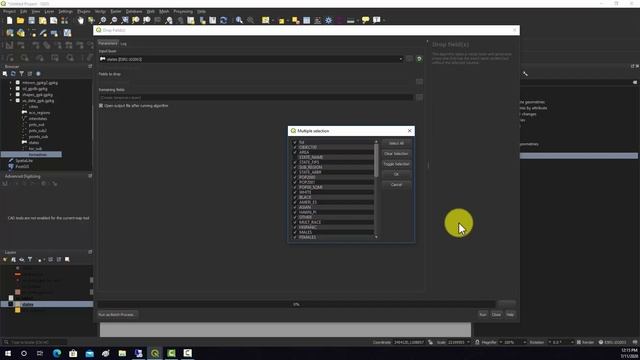
Task: Click the EPSG CRS button in status bar
Action: pos(612,342)
